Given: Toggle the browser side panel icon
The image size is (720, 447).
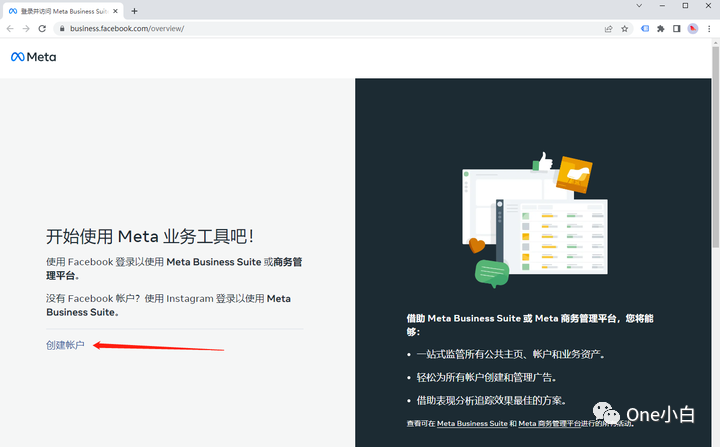Looking at the screenshot, I should click(x=676, y=28).
